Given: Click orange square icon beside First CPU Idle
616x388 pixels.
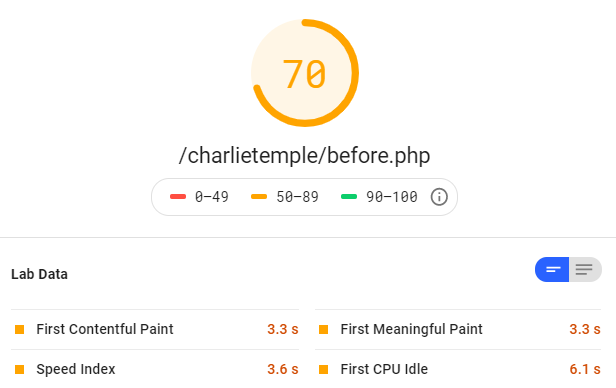Looking at the screenshot, I should click(323, 369).
